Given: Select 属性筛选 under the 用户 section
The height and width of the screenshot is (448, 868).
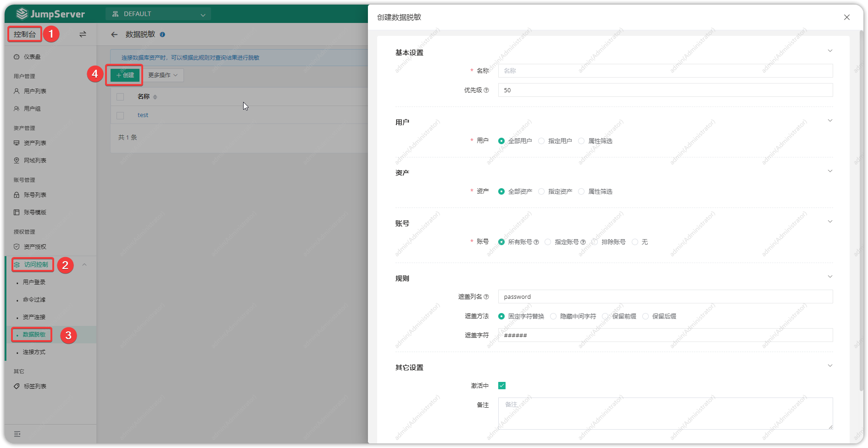Looking at the screenshot, I should [x=595, y=141].
